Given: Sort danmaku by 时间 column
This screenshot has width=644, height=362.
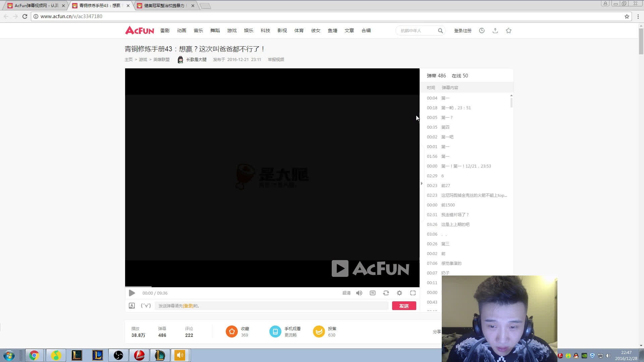Looking at the screenshot, I should click(431, 88).
